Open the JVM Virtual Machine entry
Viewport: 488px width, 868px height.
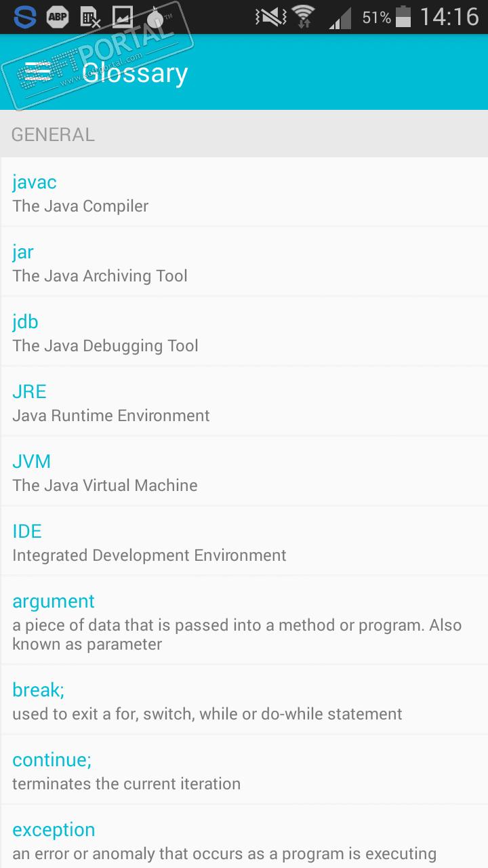244,472
